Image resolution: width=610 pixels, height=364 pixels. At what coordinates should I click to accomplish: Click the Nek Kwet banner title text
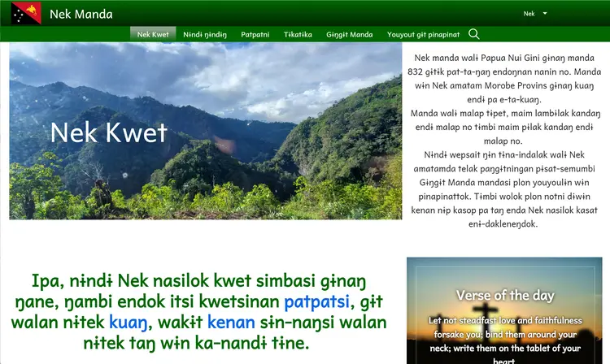pyautogui.click(x=109, y=132)
